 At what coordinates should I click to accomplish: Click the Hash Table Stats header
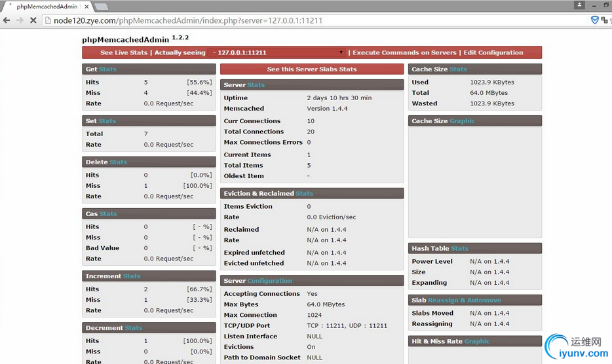point(475,249)
